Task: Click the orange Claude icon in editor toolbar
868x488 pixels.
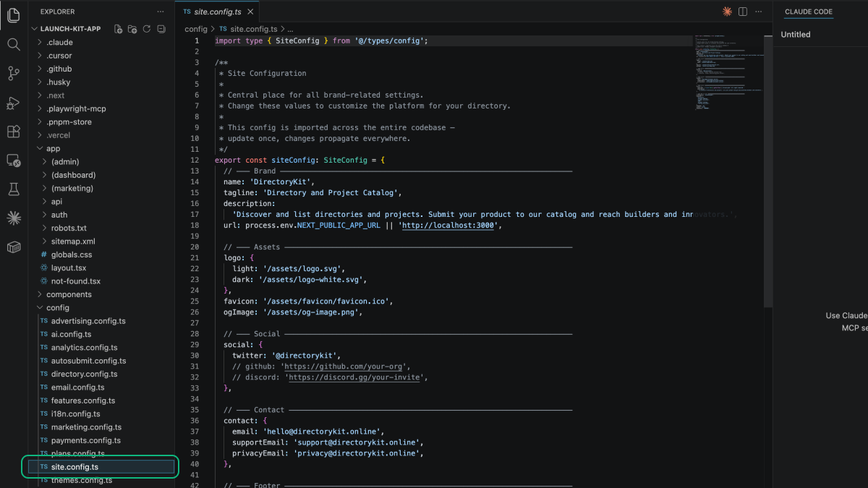Action: point(727,12)
